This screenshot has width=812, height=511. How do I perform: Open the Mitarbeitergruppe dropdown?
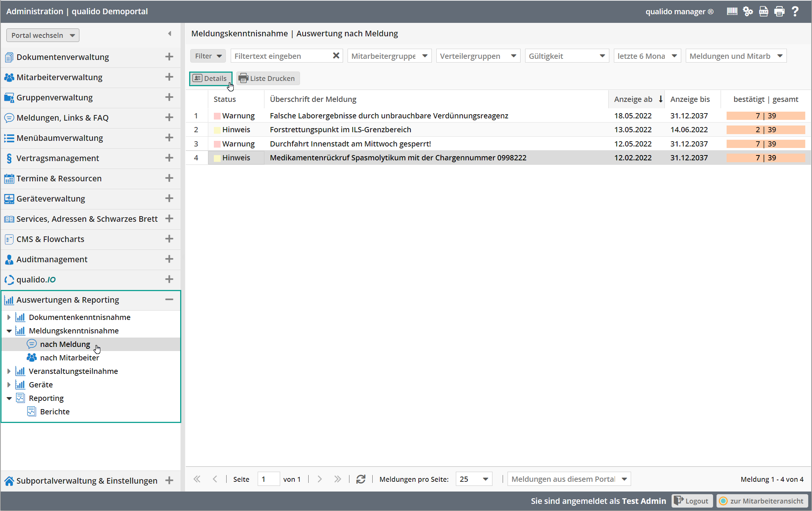(390, 56)
